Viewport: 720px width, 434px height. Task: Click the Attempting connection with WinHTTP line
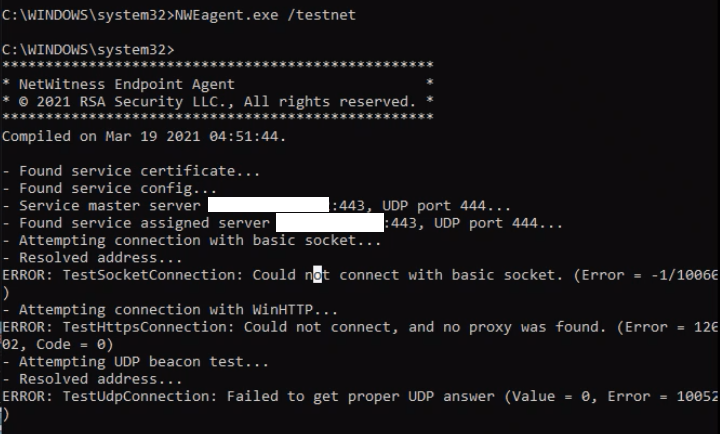coord(170,310)
